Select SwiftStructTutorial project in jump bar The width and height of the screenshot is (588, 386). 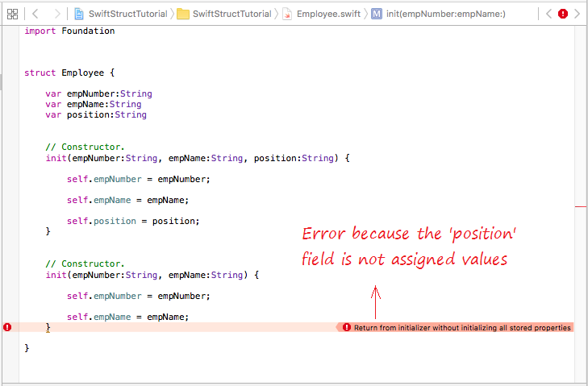coord(128,14)
